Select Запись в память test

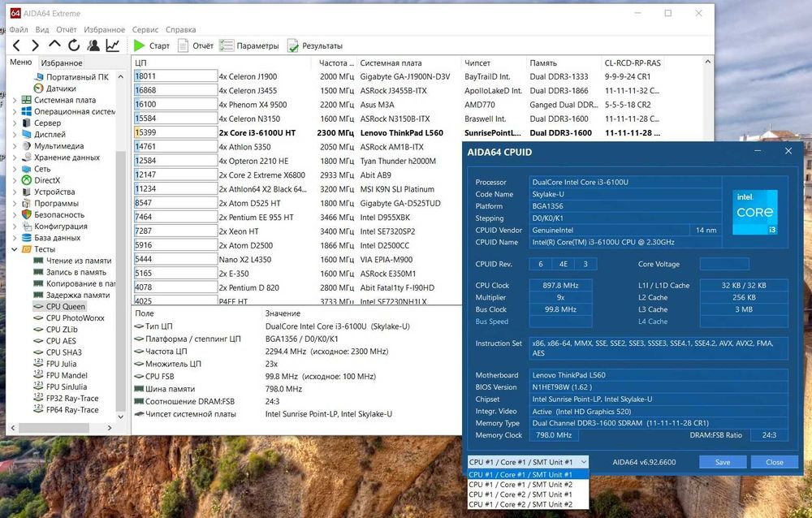click(x=76, y=272)
